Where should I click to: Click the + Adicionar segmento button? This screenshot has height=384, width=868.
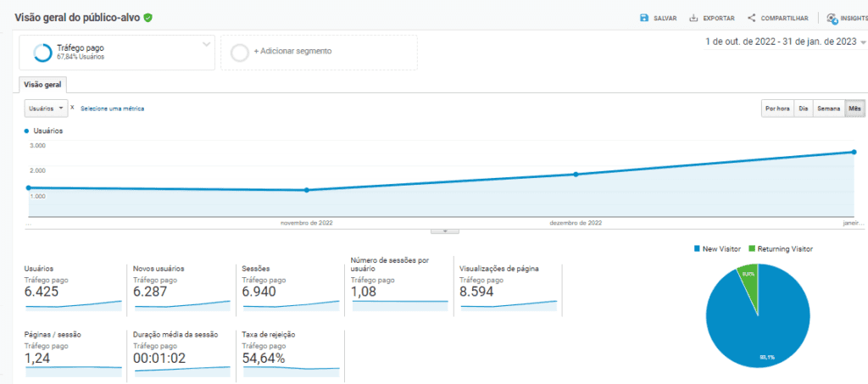pyautogui.click(x=292, y=51)
